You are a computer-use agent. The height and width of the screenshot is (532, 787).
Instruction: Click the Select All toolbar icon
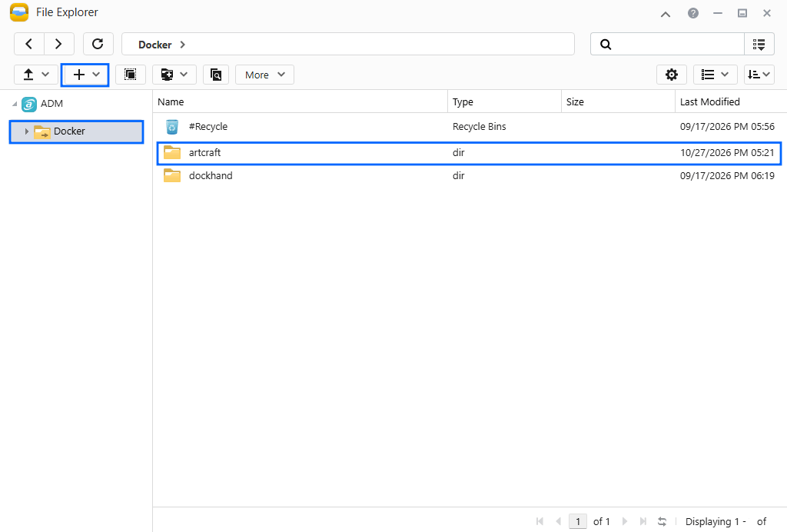(130, 75)
